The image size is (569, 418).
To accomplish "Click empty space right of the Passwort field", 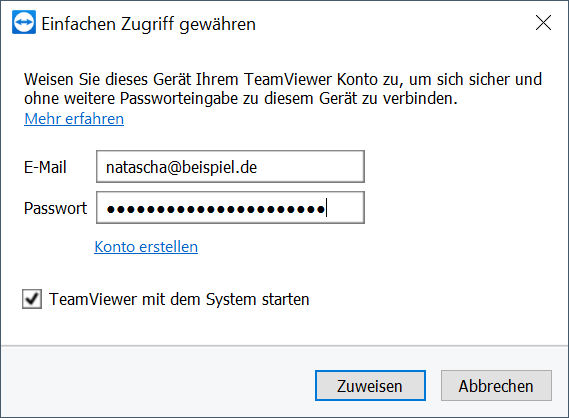I will 464,208.
